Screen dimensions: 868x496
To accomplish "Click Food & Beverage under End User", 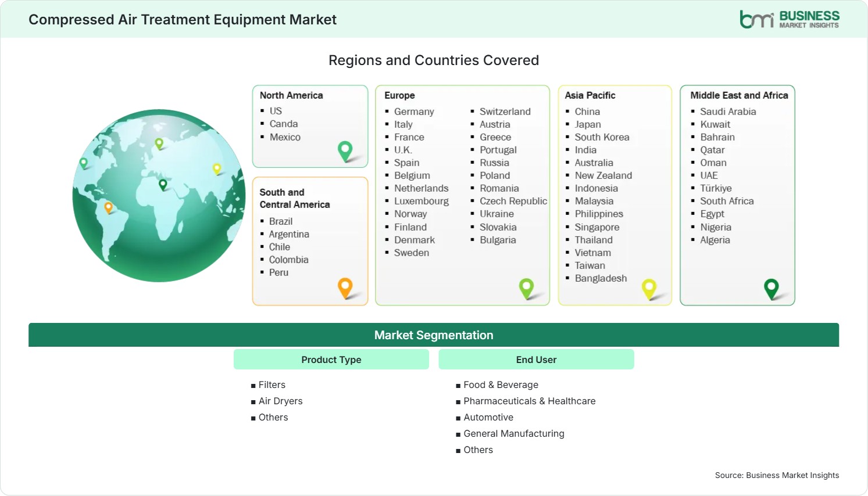I will click(x=501, y=384).
